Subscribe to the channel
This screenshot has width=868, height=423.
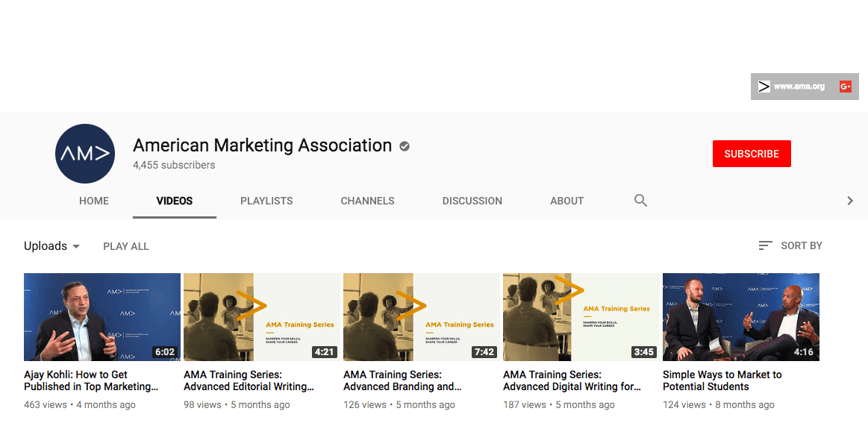coord(752,154)
